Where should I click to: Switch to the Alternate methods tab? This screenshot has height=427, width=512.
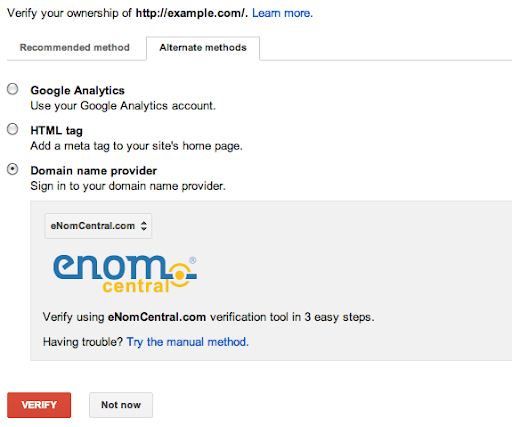pos(203,48)
